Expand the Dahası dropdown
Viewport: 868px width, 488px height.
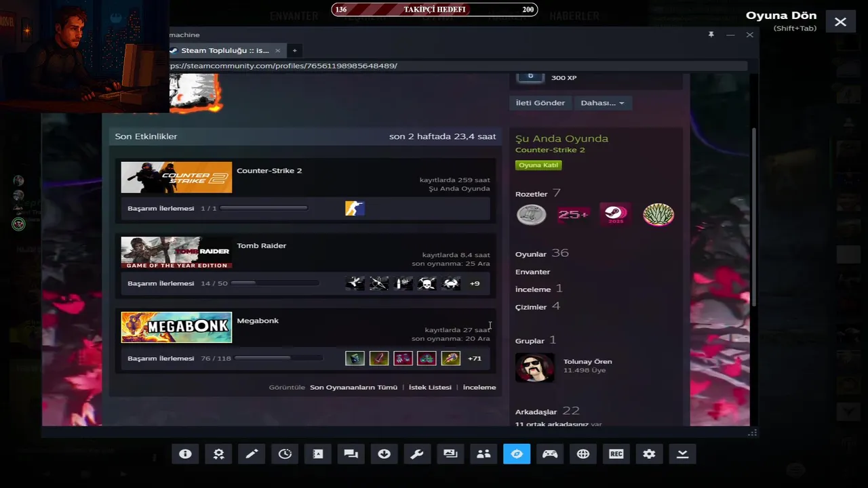(602, 103)
